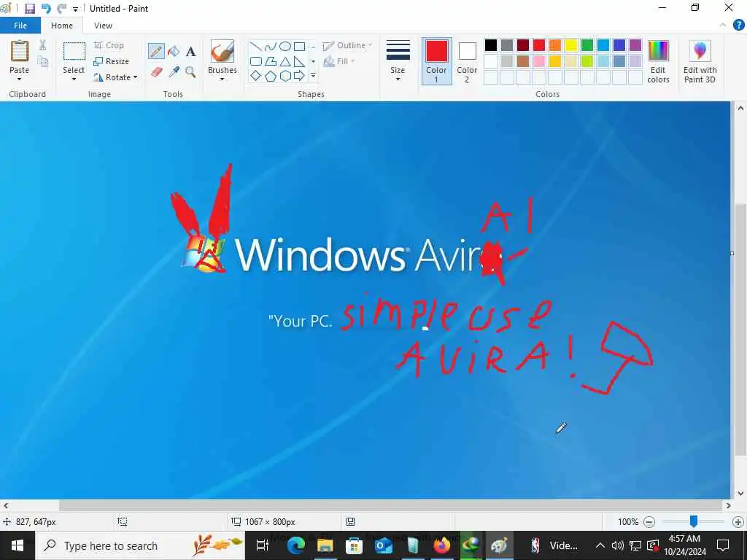Click Save icon in quick access toolbar

click(29, 8)
